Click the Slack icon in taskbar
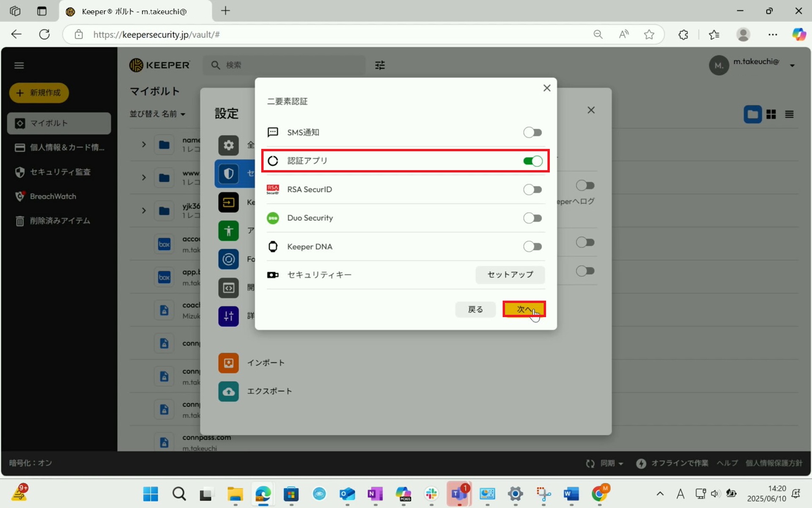The height and width of the screenshot is (508, 812). (431, 494)
